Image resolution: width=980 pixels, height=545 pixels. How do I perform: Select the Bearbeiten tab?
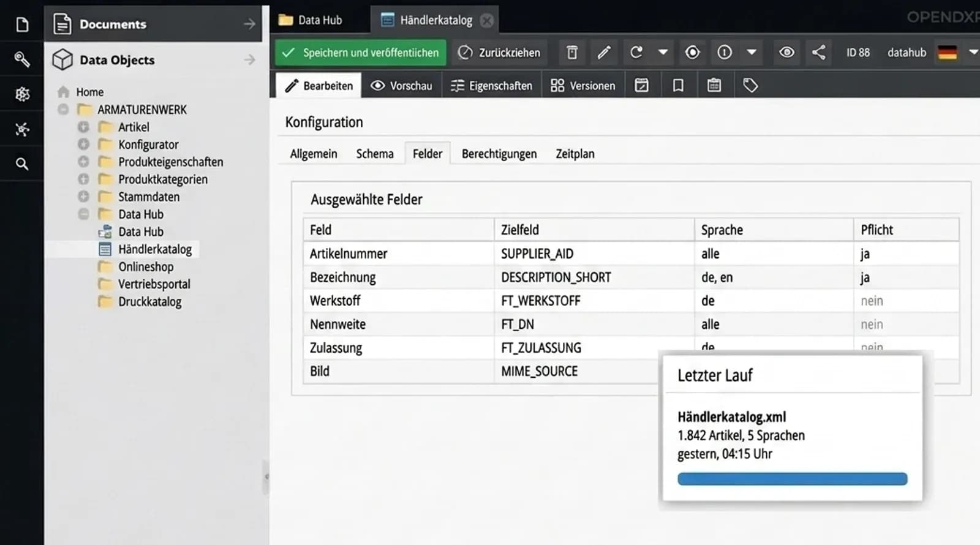[318, 86]
